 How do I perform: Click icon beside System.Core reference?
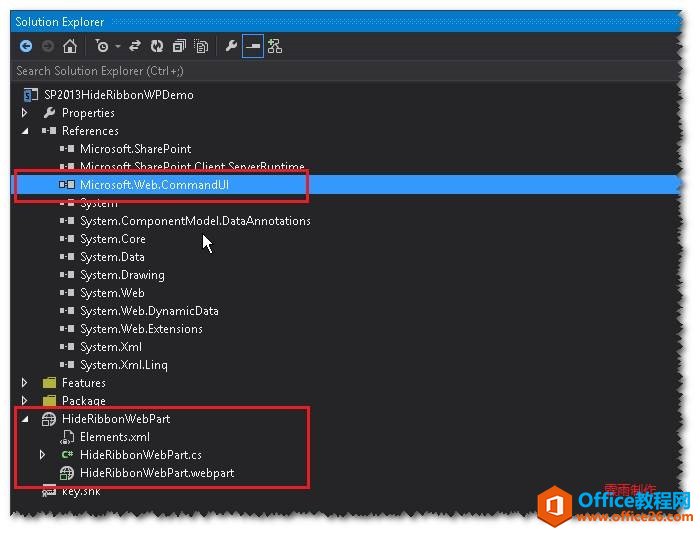[67, 239]
